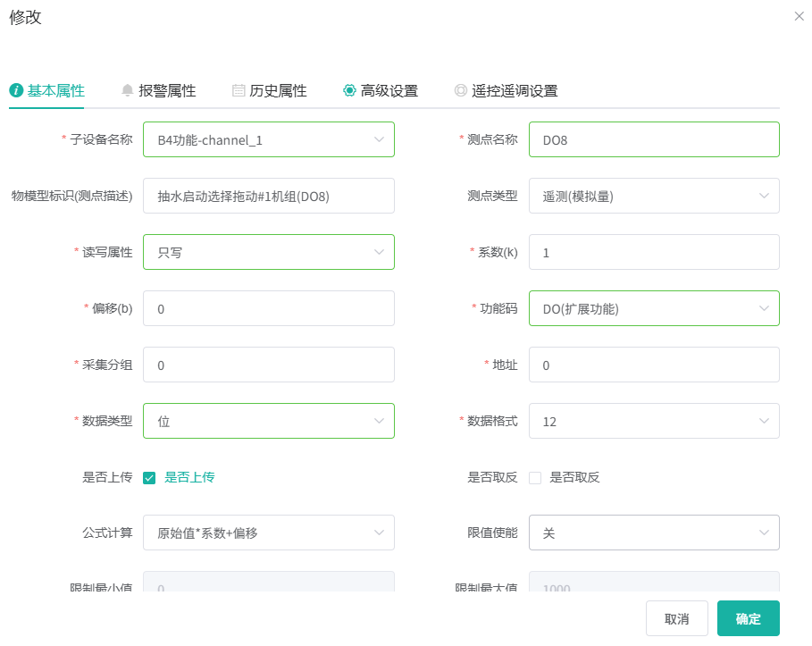This screenshot has height=646, width=812.
Task: Focus the 系数(k) input field
Action: click(654, 252)
